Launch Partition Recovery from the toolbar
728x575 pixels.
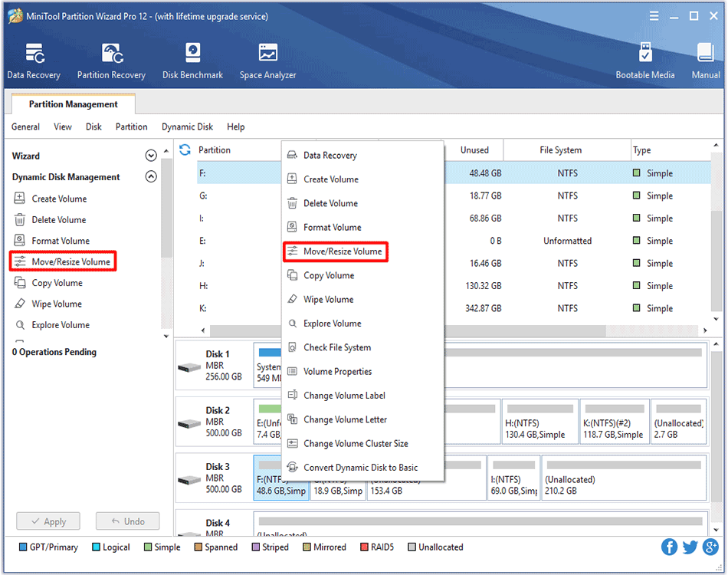tap(111, 61)
